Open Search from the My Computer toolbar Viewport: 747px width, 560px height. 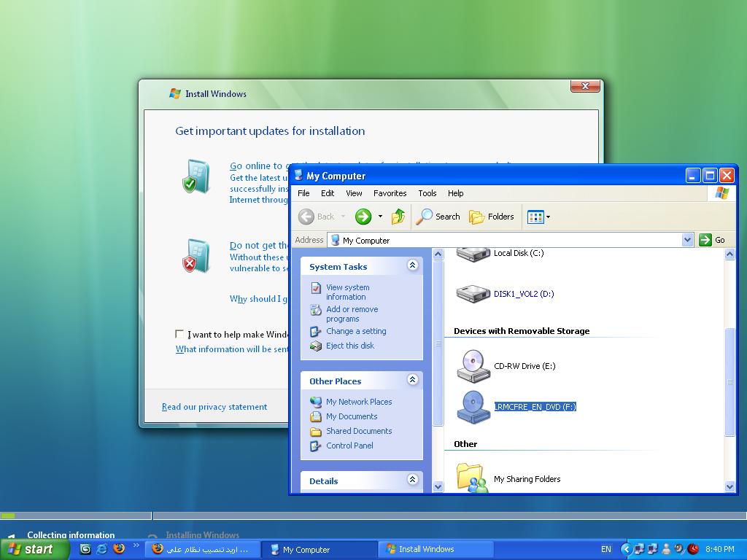point(438,217)
